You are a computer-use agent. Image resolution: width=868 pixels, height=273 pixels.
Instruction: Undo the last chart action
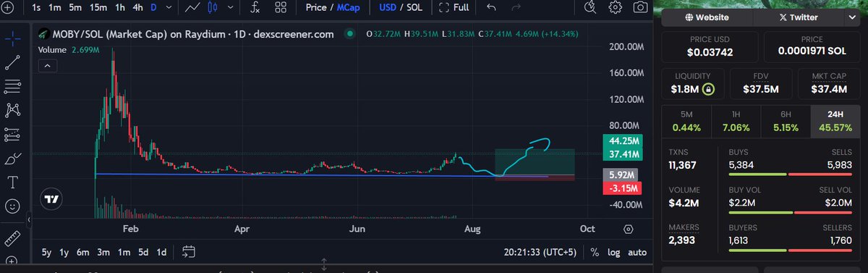pos(492,8)
